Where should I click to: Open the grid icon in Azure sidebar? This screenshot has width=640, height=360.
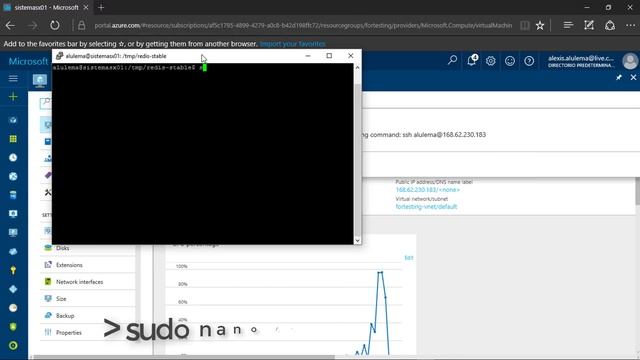pos(13,139)
